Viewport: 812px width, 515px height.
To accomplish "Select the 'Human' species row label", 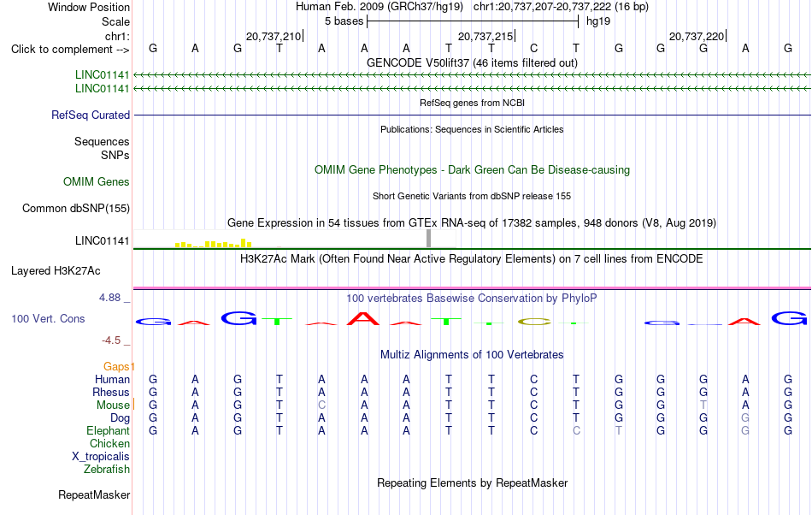I will pos(112,379).
